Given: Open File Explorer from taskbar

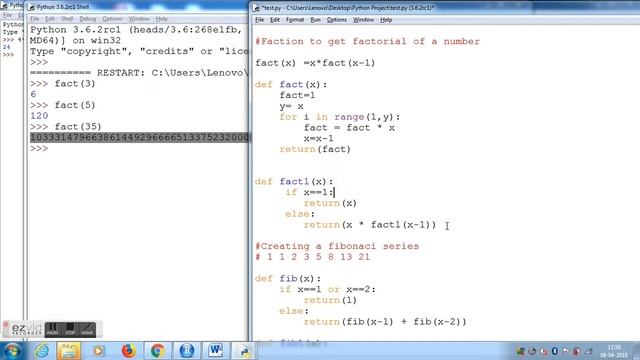Looking at the screenshot, I should point(69,351).
